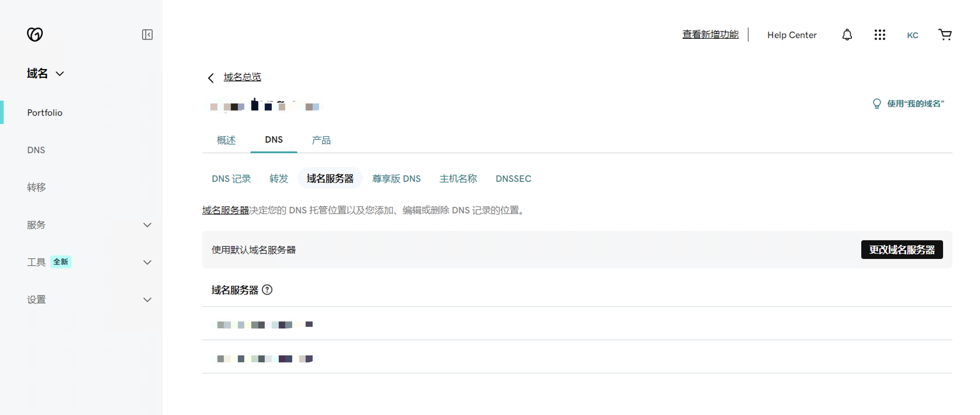The image size is (980, 415).
Task: Select the 域名服务器 sub-tab
Action: pos(330,178)
